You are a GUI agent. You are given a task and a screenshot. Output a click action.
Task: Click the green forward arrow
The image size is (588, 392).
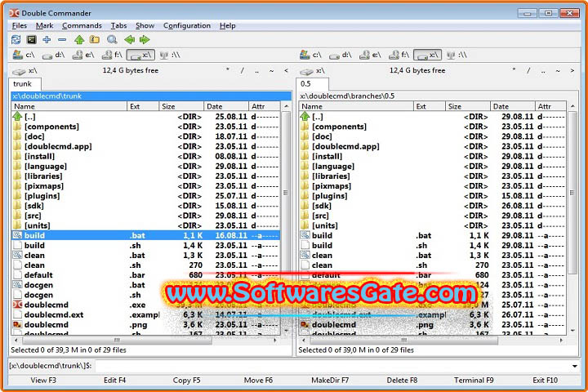[145, 39]
